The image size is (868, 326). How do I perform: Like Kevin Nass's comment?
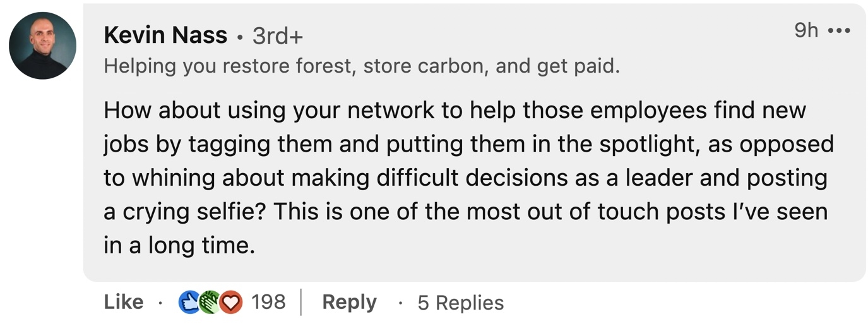point(124,302)
